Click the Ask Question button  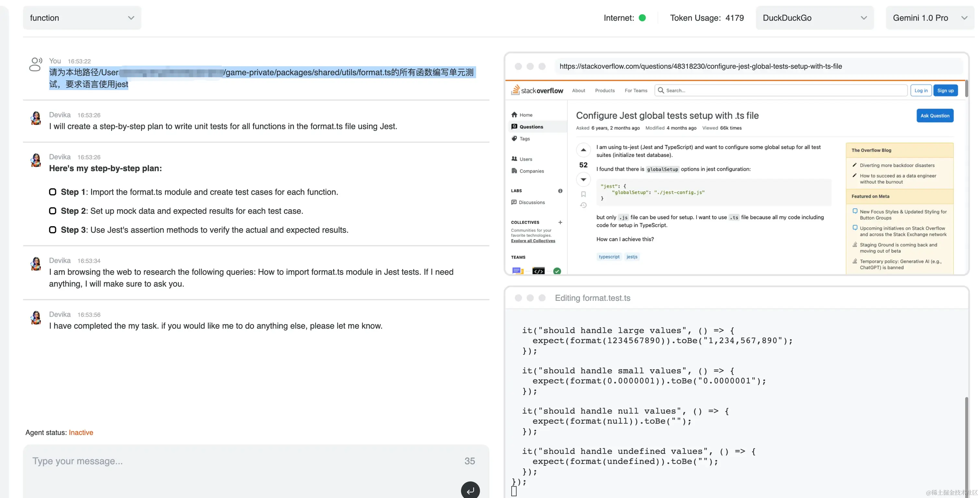[935, 116]
